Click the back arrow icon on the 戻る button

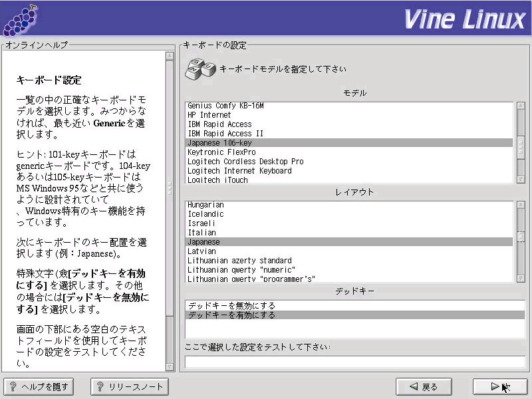[x=413, y=386]
